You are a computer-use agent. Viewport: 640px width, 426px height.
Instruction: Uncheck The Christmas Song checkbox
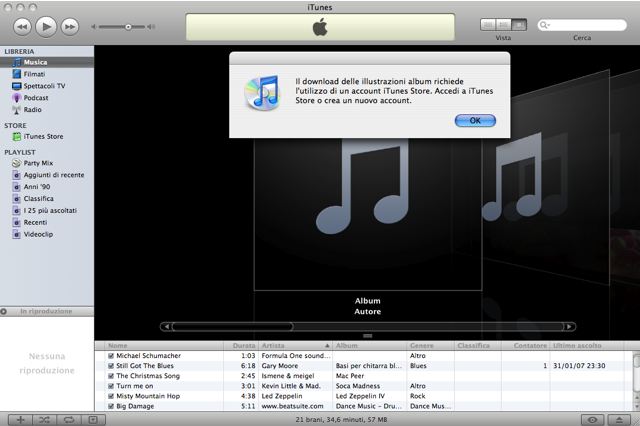[x=111, y=376]
